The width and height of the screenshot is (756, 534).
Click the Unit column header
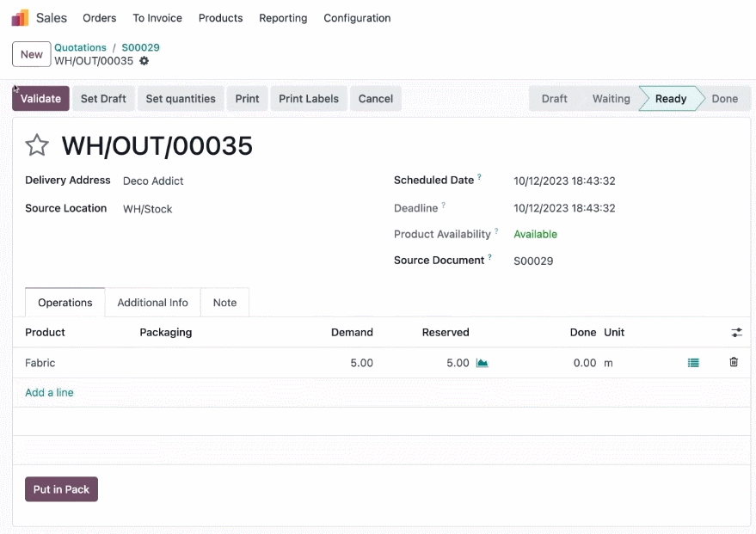[x=614, y=332]
